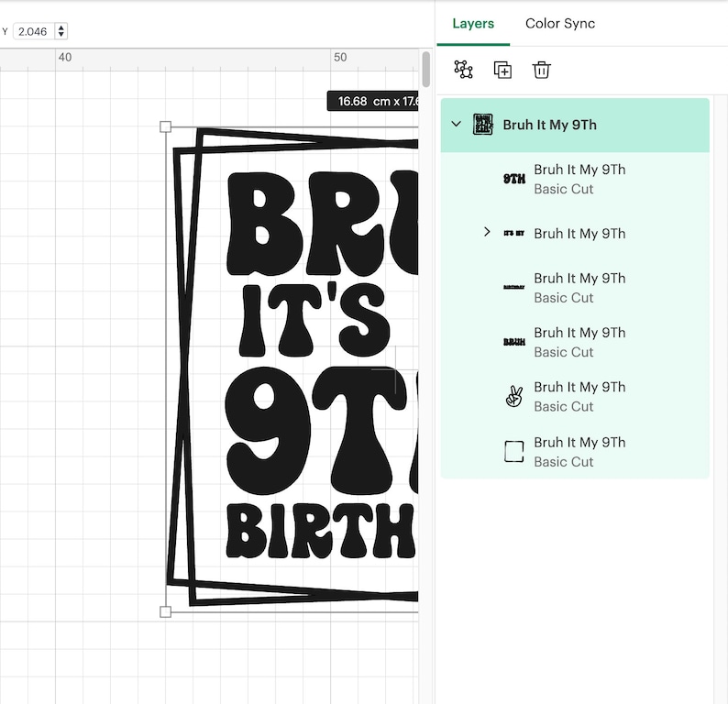Click the BIRTH text on canvas
The height and width of the screenshot is (704, 728).
pos(320,531)
